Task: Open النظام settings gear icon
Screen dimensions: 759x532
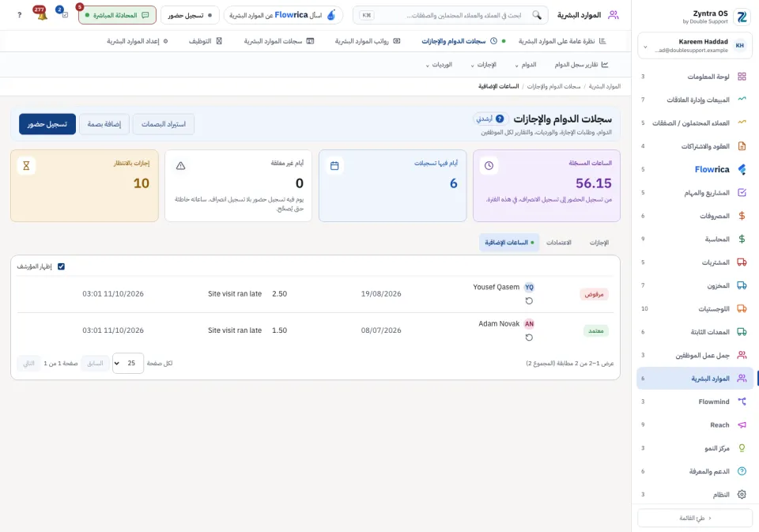Action: tap(742, 495)
